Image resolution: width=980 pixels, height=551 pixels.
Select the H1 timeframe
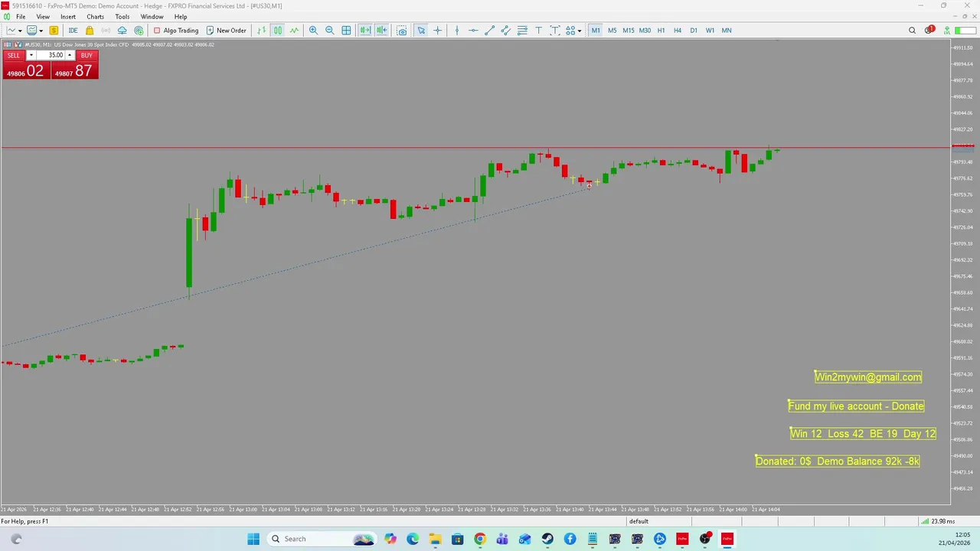(661, 31)
